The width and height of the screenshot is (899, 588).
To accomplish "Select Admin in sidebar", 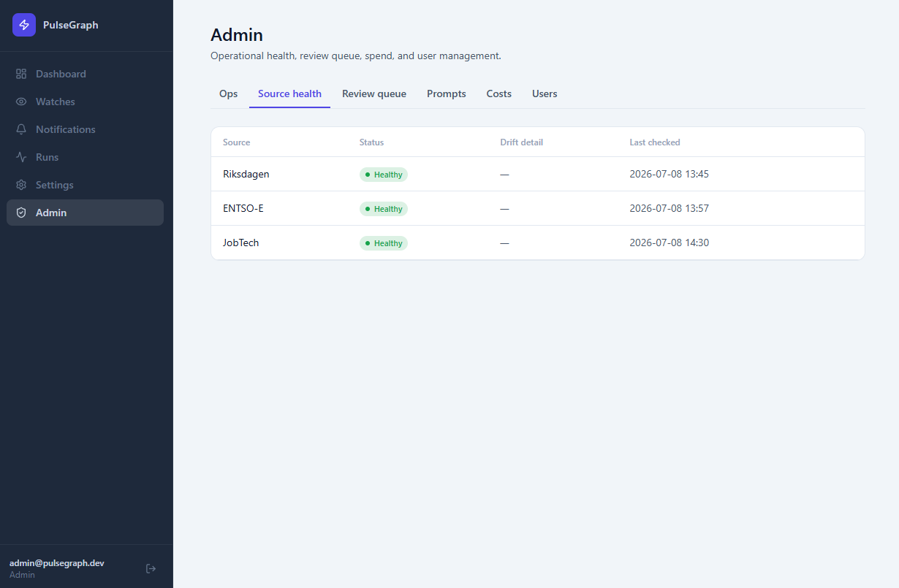I will [x=85, y=213].
